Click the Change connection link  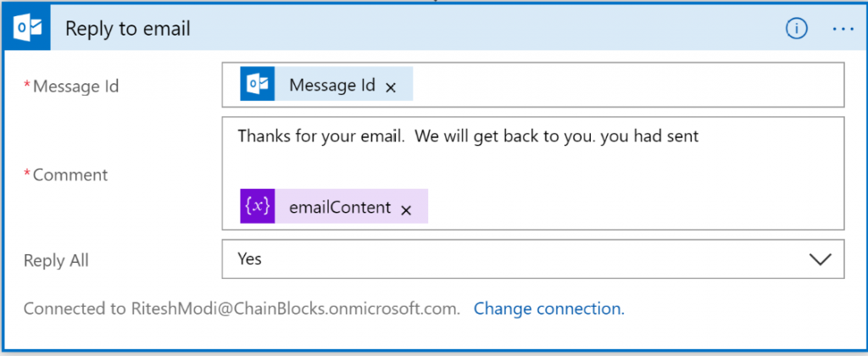pos(548,309)
